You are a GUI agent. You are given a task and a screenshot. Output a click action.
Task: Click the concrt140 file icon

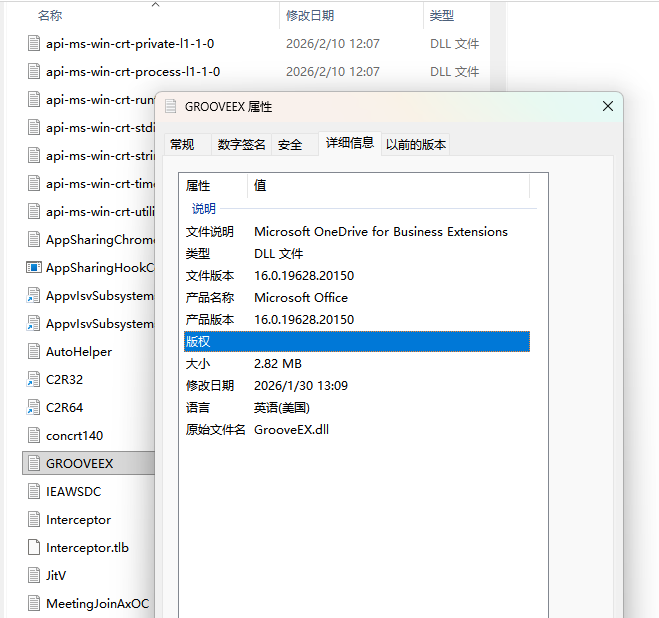pyautogui.click(x=34, y=436)
